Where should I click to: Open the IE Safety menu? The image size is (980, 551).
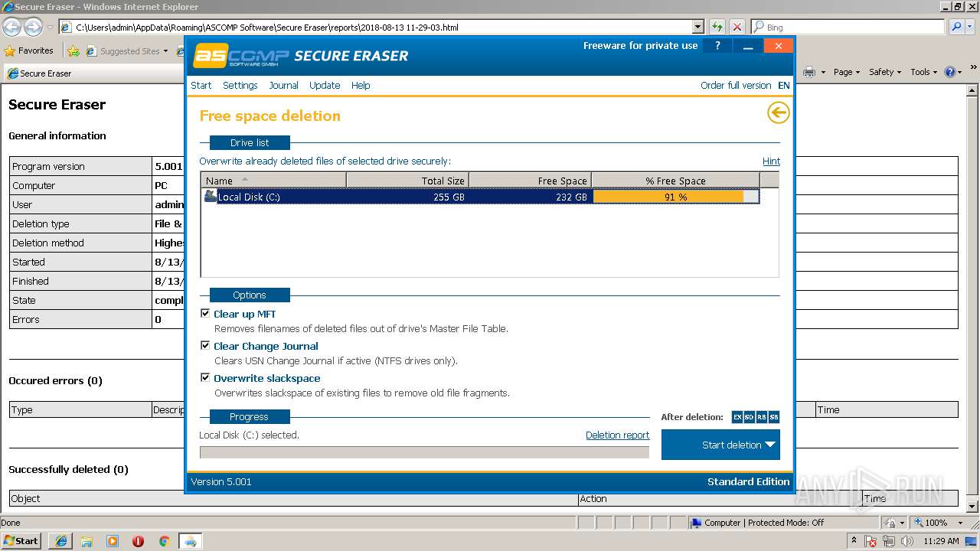pos(885,72)
